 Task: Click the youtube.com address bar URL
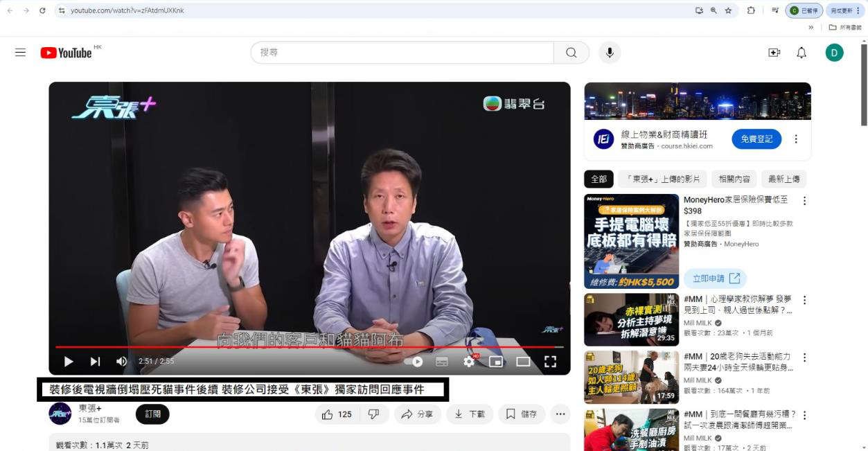pyautogui.click(x=127, y=10)
